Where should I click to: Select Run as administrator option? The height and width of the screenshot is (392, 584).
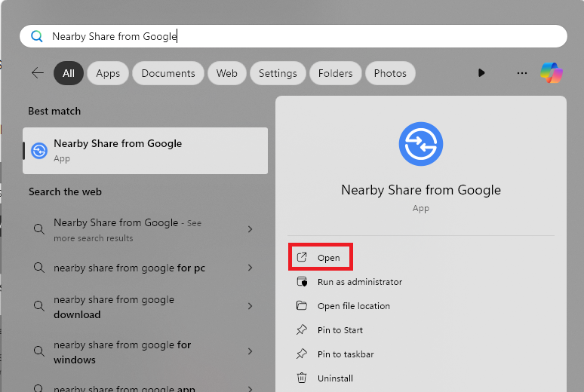pyautogui.click(x=359, y=282)
